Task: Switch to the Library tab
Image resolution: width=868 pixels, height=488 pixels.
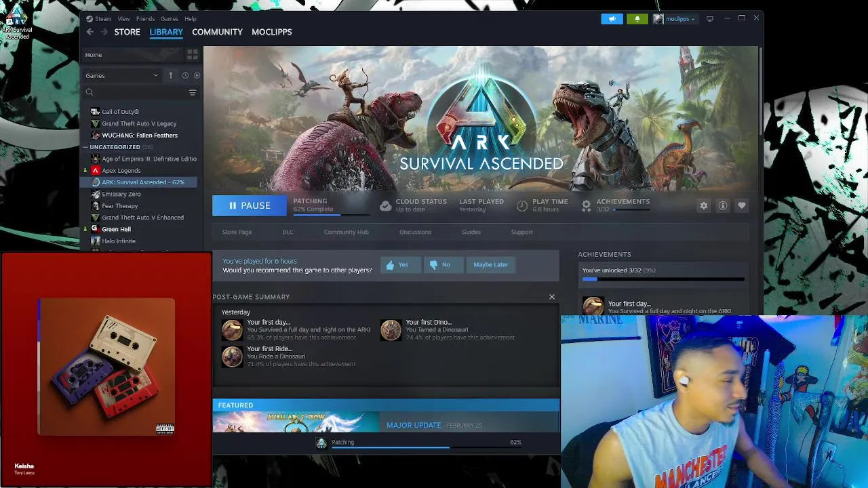Action: click(x=166, y=32)
